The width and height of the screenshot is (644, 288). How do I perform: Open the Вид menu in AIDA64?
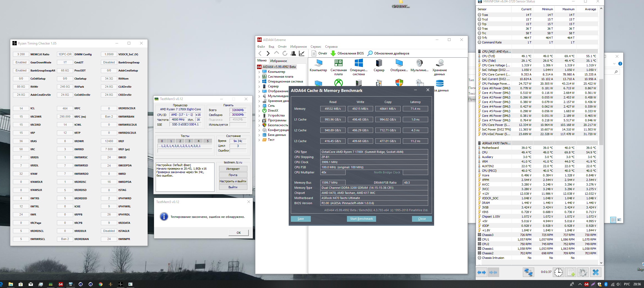[271, 47]
